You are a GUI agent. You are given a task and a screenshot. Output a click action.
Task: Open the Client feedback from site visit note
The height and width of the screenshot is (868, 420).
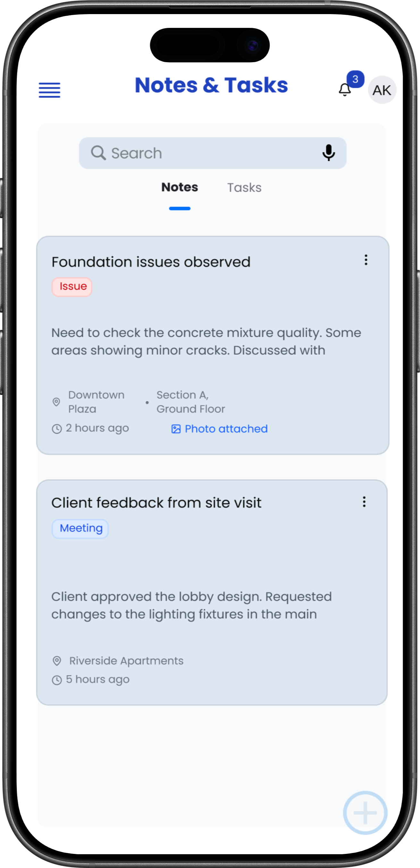pyautogui.click(x=156, y=503)
